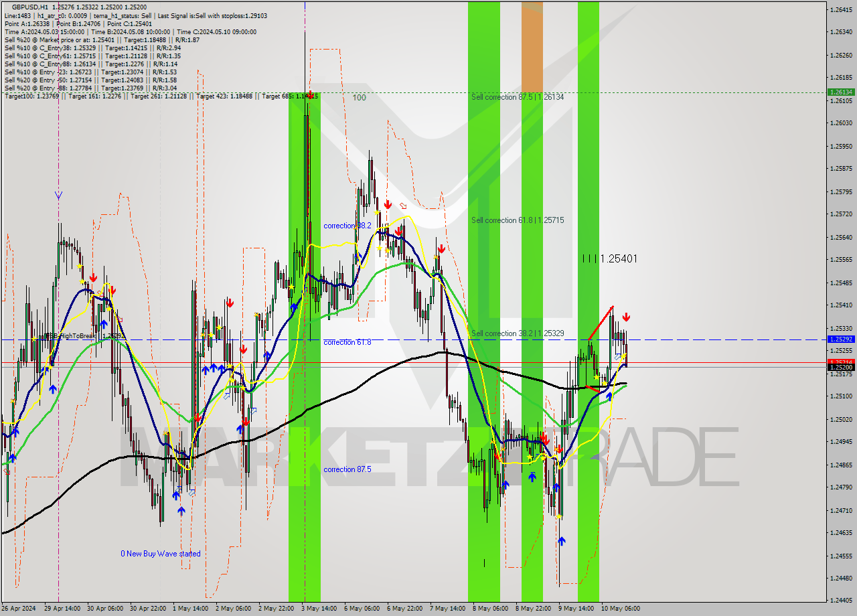Select the 'Line:1483' indicator status line
This screenshot has width=857, height=616.
[x=135, y=15]
